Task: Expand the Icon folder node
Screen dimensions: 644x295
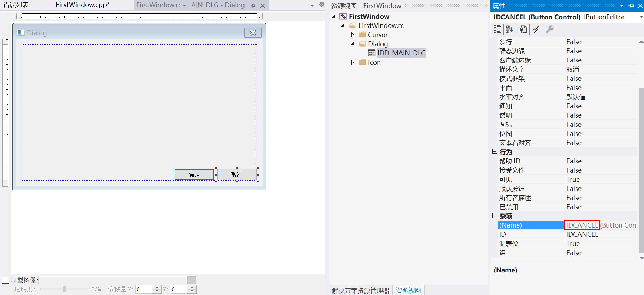Action: pyautogui.click(x=352, y=62)
